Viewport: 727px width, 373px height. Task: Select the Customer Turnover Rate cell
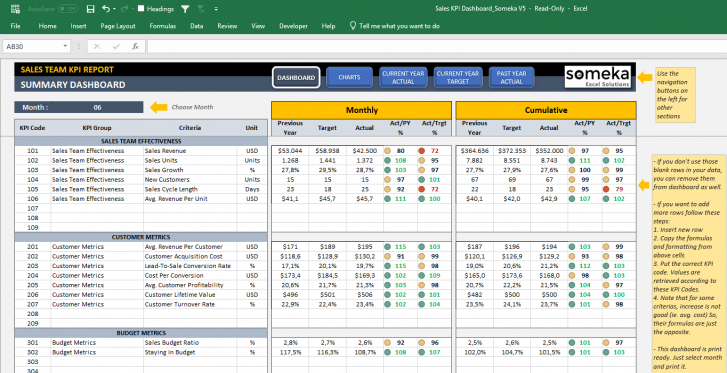click(190, 304)
